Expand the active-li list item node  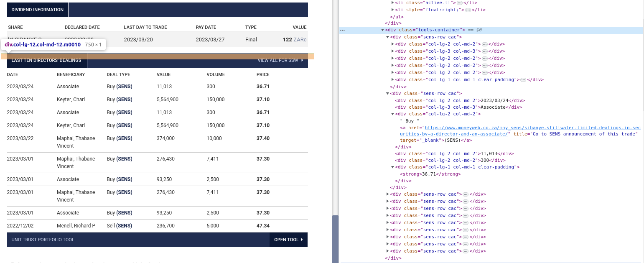[392, 3]
